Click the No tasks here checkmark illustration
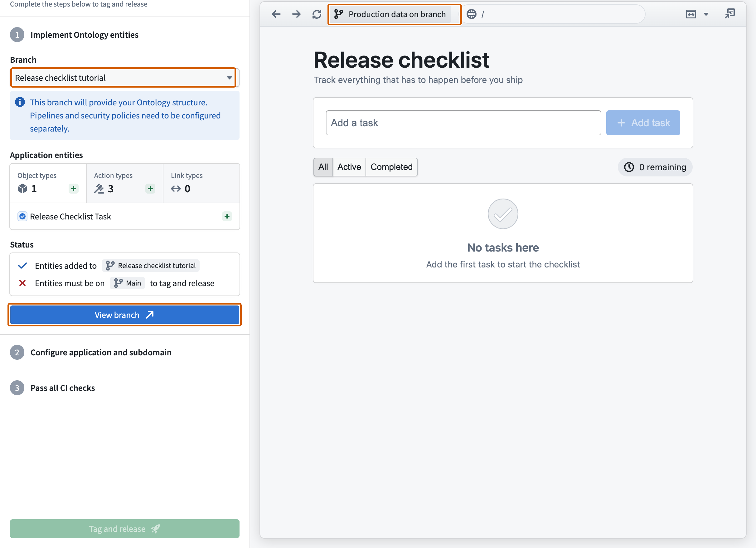756x548 pixels. [x=503, y=214]
